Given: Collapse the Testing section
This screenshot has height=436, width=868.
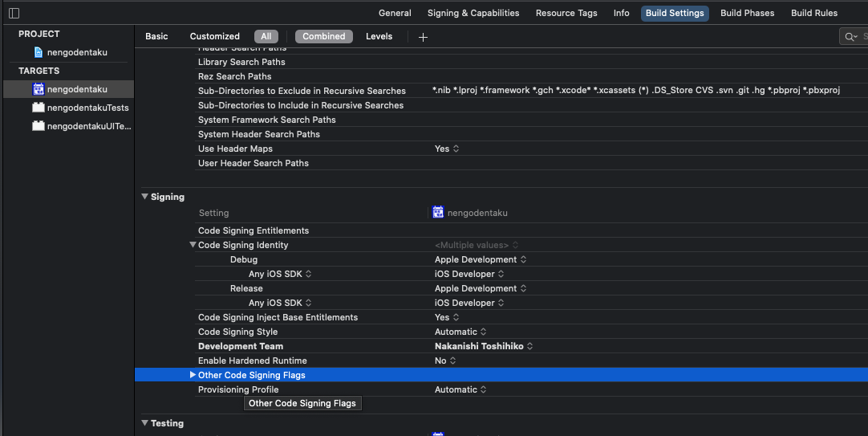Looking at the screenshot, I should click(144, 422).
